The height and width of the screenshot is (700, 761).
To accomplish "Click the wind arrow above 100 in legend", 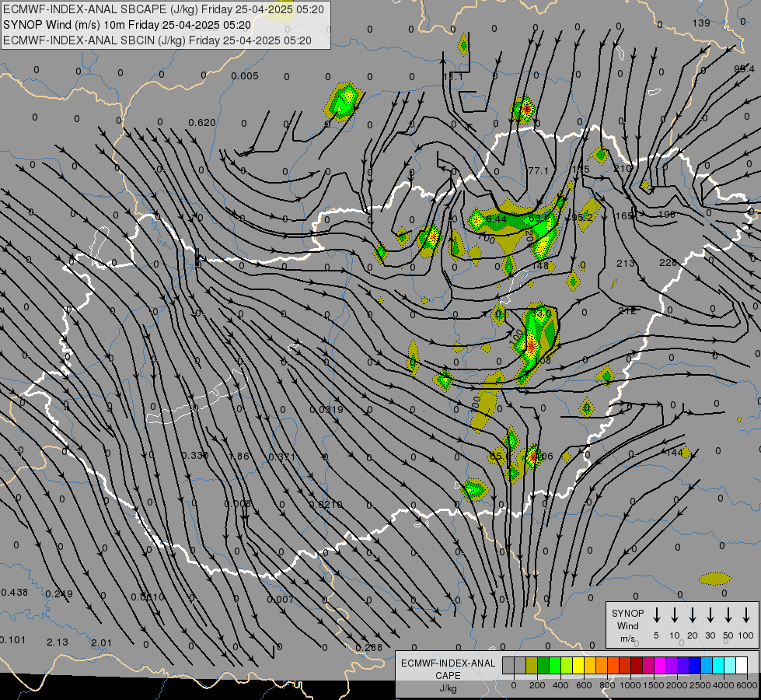I will [746, 615].
